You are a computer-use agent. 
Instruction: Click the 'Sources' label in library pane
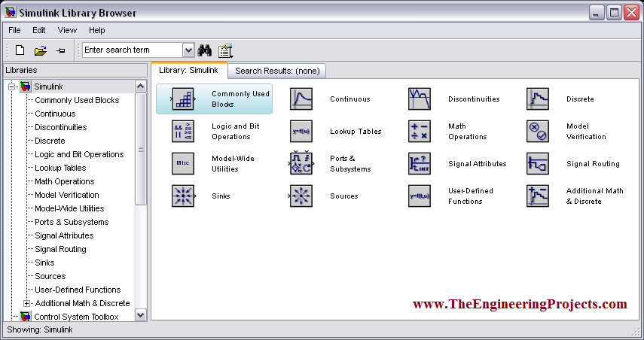click(x=344, y=196)
